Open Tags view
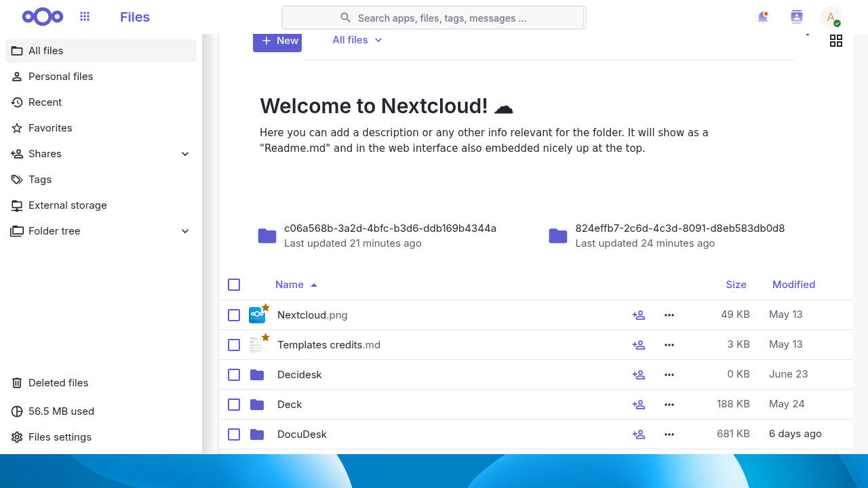This screenshot has height=488, width=868. [x=101, y=180]
